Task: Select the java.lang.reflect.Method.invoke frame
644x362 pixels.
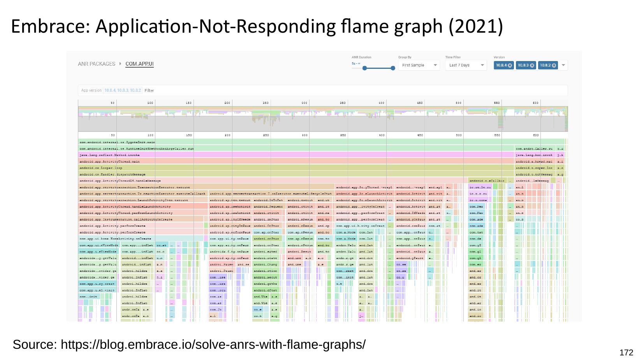Action: [x=273, y=155]
